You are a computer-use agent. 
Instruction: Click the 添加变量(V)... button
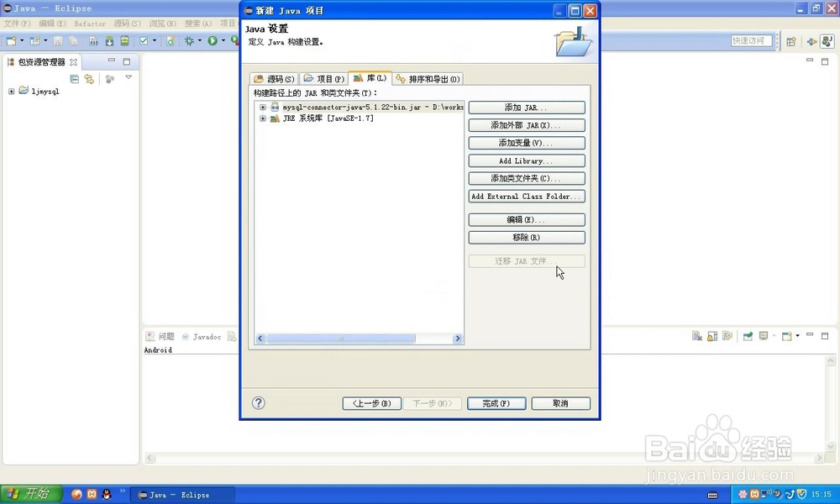pyautogui.click(x=527, y=143)
